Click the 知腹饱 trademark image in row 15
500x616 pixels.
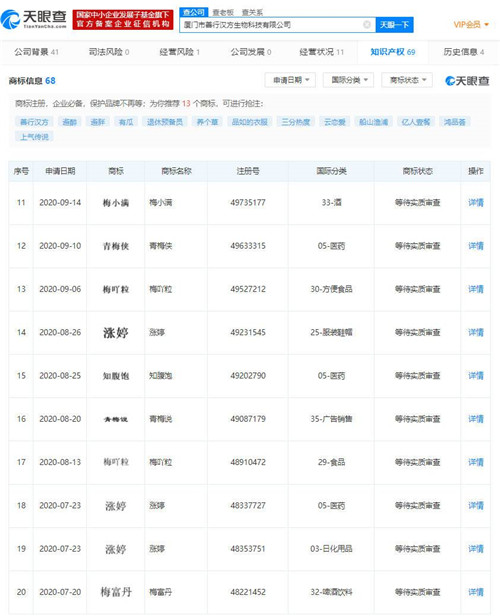click(x=115, y=376)
